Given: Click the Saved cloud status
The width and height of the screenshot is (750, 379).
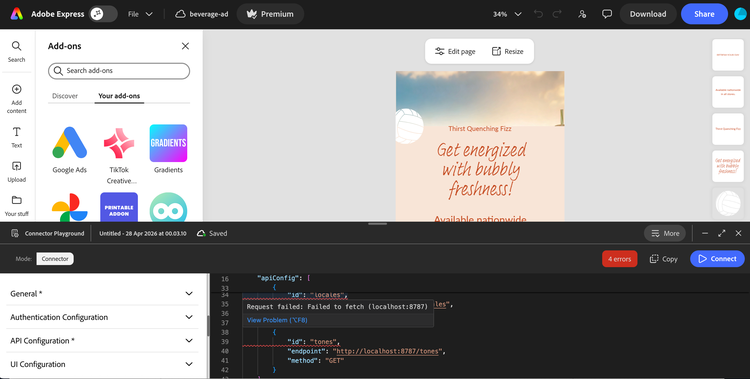Looking at the screenshot, I should click(212, 234).
